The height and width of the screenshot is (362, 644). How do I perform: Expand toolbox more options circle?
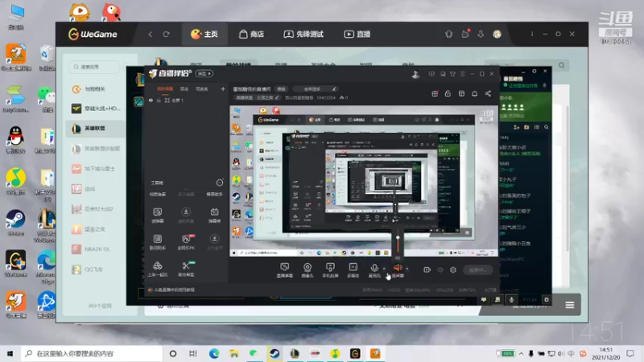220,183
